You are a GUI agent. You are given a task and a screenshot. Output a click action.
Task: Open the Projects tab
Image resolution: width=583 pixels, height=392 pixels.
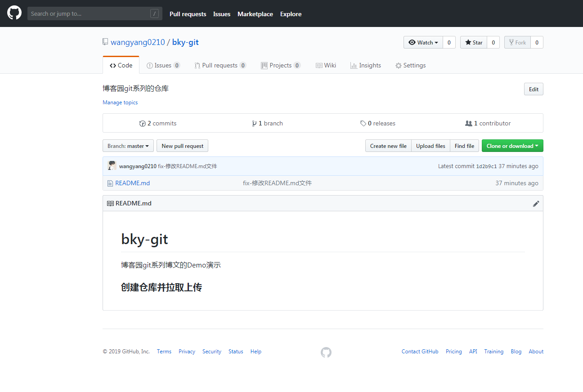(x=281, y=65)
